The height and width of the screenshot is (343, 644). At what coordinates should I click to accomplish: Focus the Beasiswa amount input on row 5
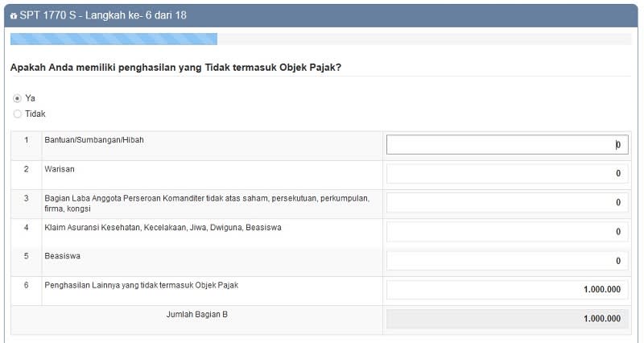point(506,261)
